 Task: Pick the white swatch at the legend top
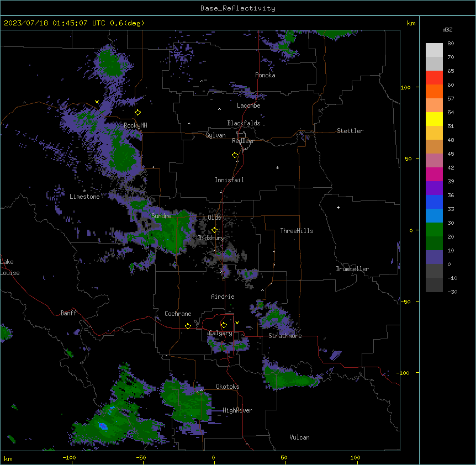point(434,50)
